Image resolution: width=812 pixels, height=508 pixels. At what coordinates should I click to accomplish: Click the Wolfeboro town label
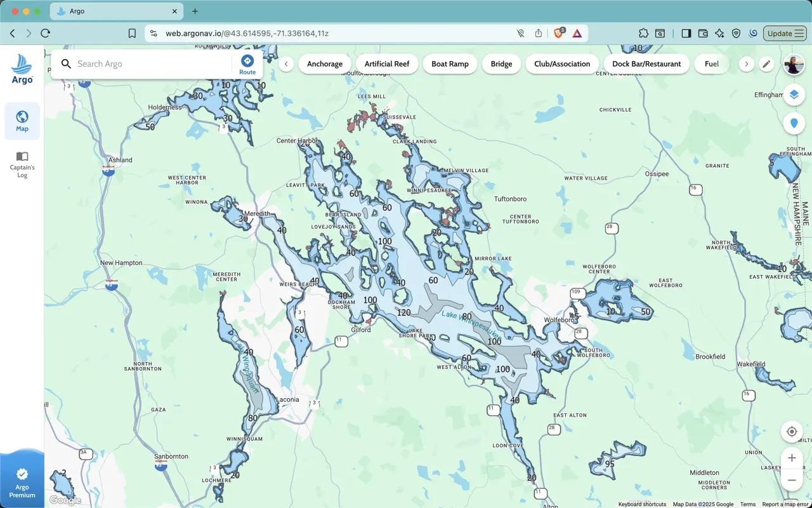[x=559, y=320]
